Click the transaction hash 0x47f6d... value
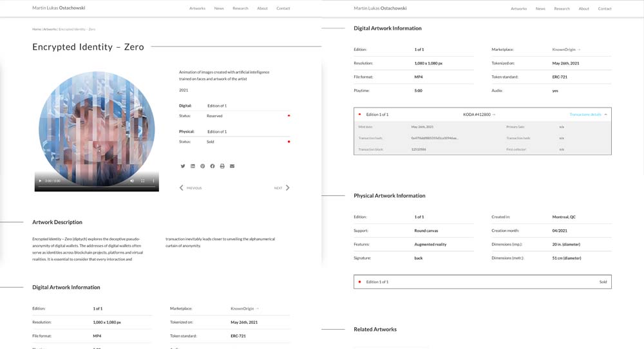The height and width of the screenshot is (349, 644). pos(435,138)
